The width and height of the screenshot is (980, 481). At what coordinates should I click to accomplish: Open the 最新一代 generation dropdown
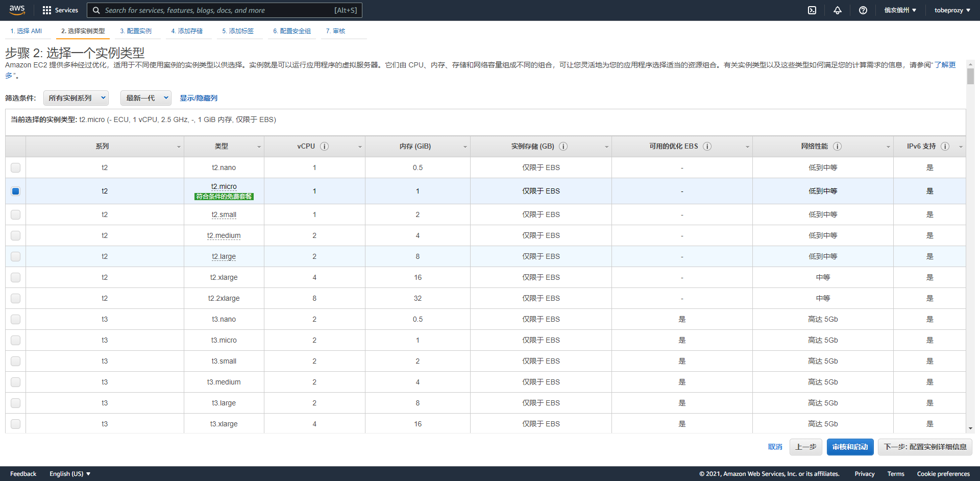(146, 98)
